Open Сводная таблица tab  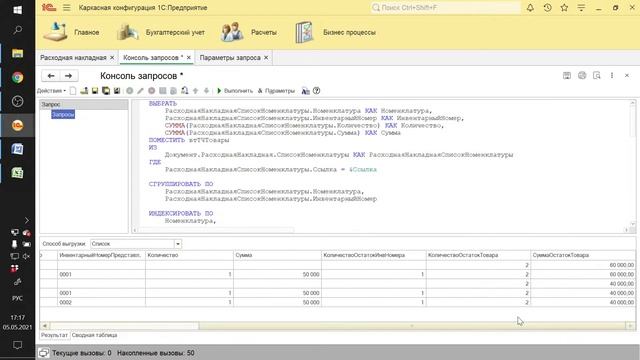tap(94, 335)
